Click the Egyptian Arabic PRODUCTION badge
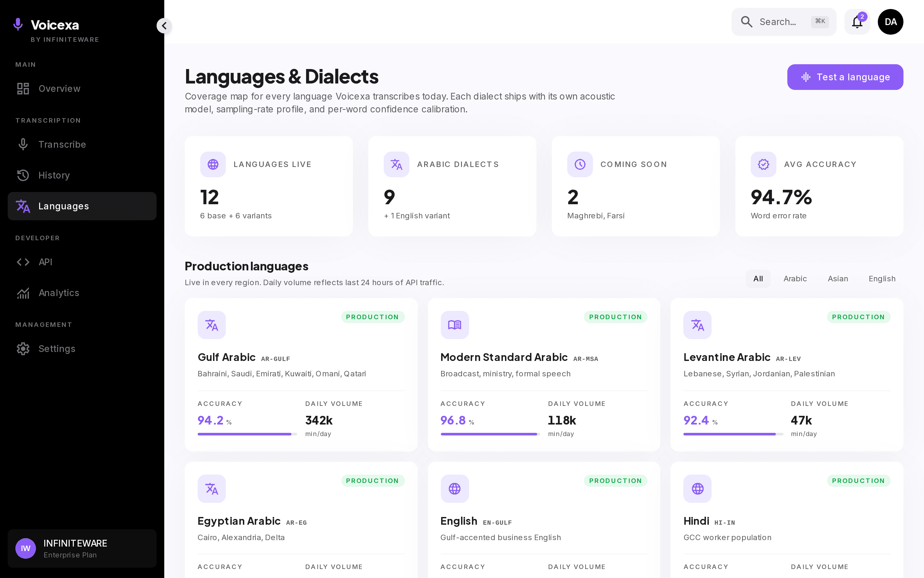The image size is (924, 578). (x=373, y=480)
